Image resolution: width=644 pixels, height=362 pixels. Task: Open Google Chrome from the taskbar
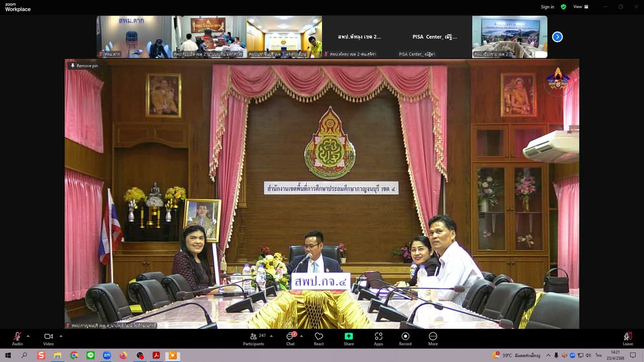point(74,355)
